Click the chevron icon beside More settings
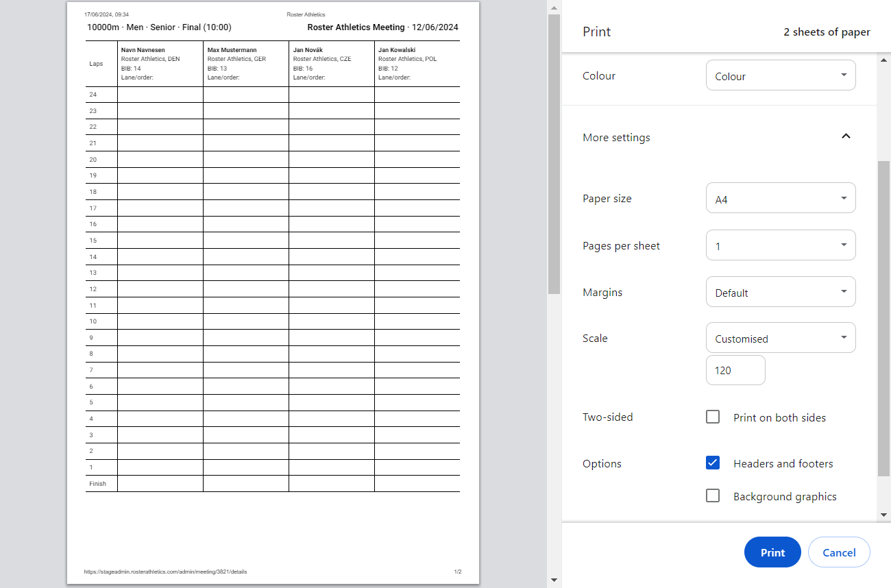This screenshot has width=891, height=588. (846, 136)
